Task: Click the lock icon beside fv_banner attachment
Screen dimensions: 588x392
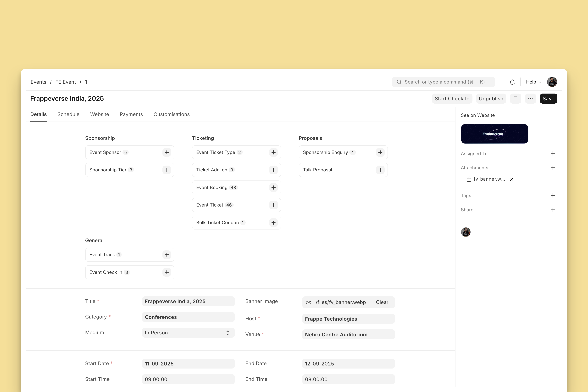Action: pyautogui.click(x=469, y=179)
